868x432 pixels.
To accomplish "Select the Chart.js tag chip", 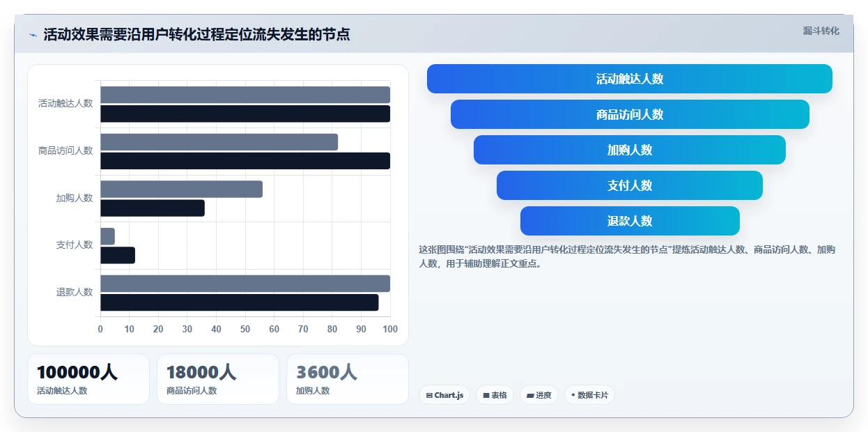I will pyautogui.click(x=444, y=395).
